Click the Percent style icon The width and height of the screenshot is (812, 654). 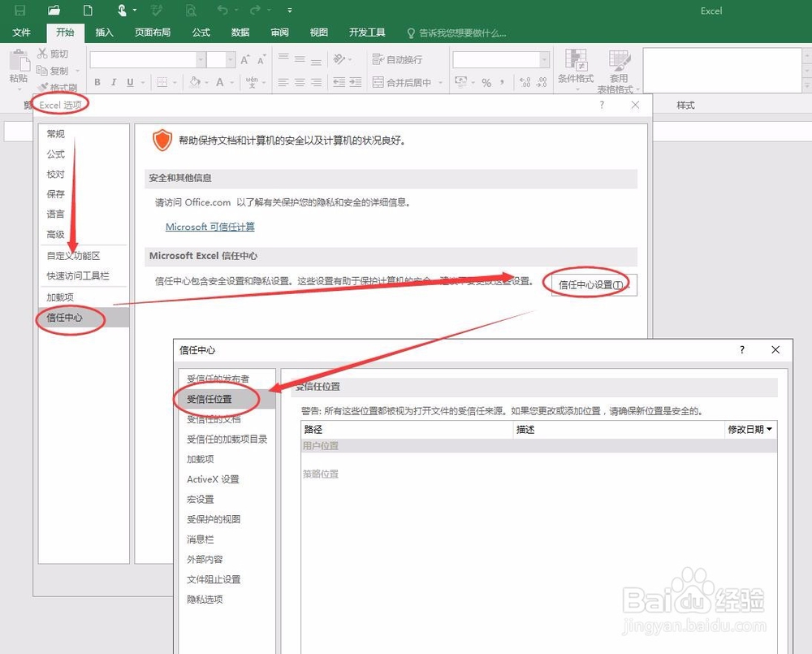486,82
